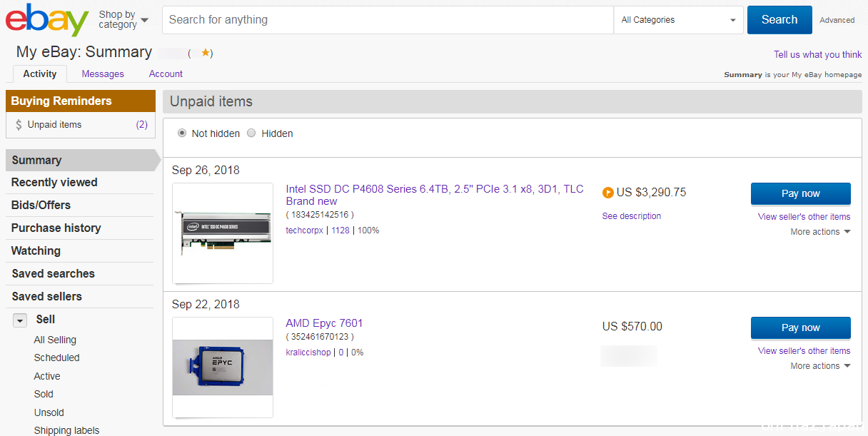Expand More actions for the Intel SSD item
This screenshot has height=436, width=868.
(820, 232)
